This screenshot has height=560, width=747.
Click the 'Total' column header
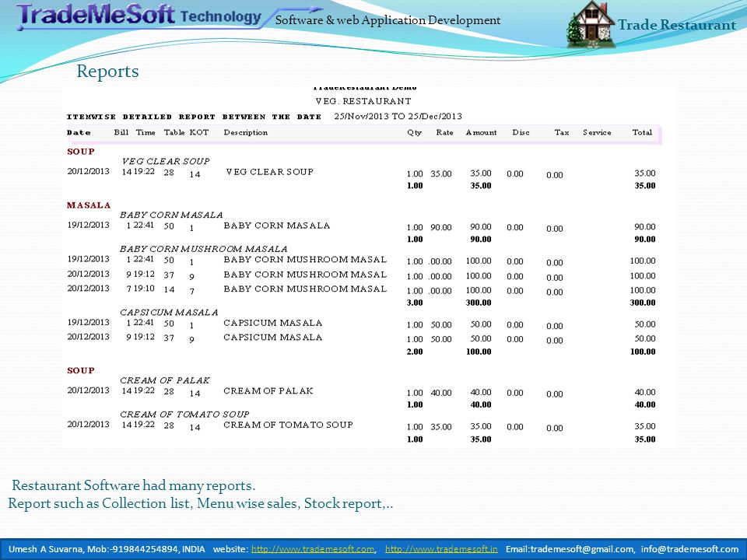642,132
